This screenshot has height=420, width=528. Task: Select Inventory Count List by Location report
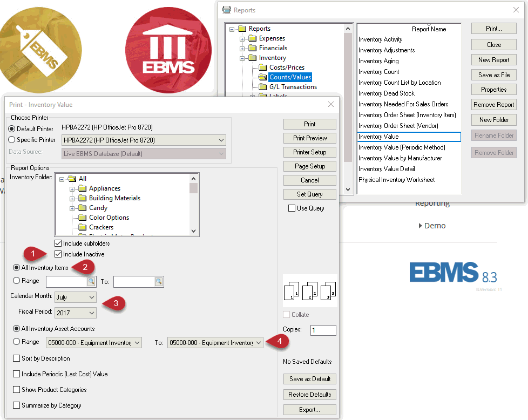(400, 83)
